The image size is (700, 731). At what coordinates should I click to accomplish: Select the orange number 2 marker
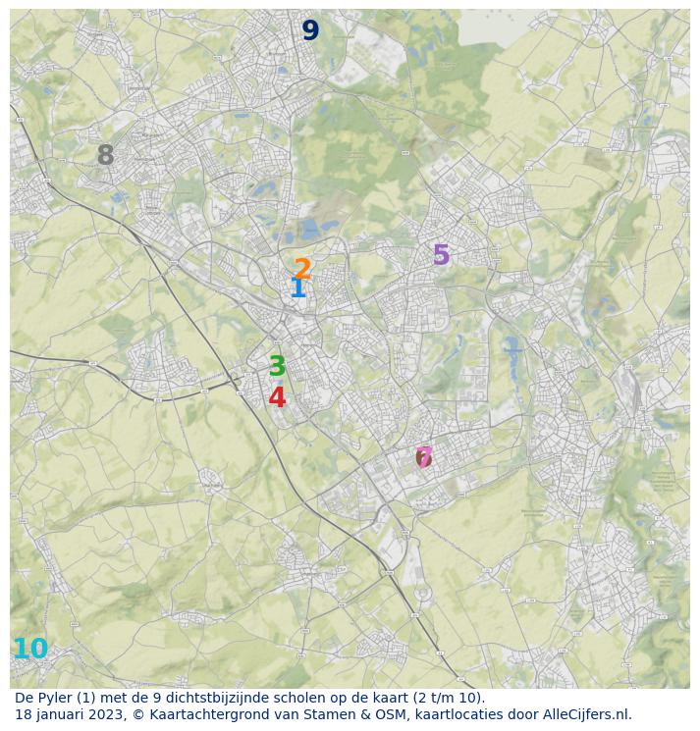pos(303,268)
